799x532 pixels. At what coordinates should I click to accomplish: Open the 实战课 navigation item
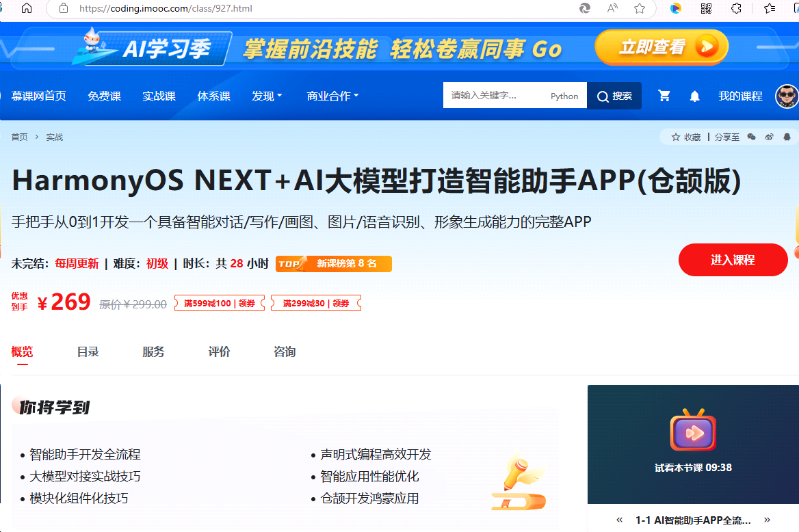pos(159,96)
